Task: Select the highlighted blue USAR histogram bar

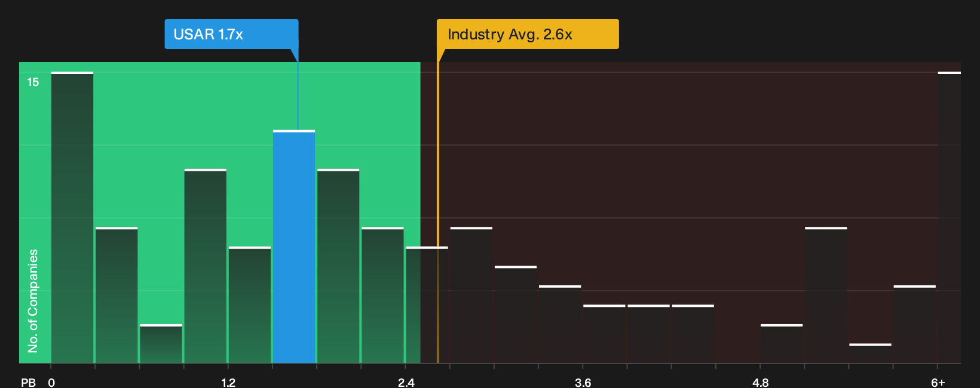Action: pyautogui.click(x=294, y=247)
